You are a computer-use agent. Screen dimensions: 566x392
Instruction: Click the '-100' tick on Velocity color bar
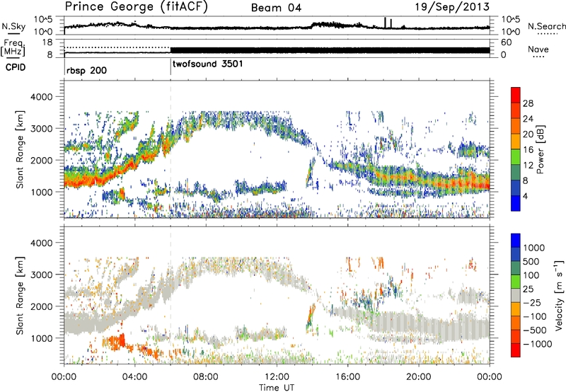535,316
